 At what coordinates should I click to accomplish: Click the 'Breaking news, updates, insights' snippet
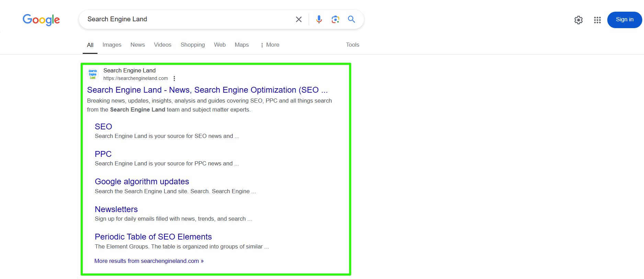click(209, 105)
